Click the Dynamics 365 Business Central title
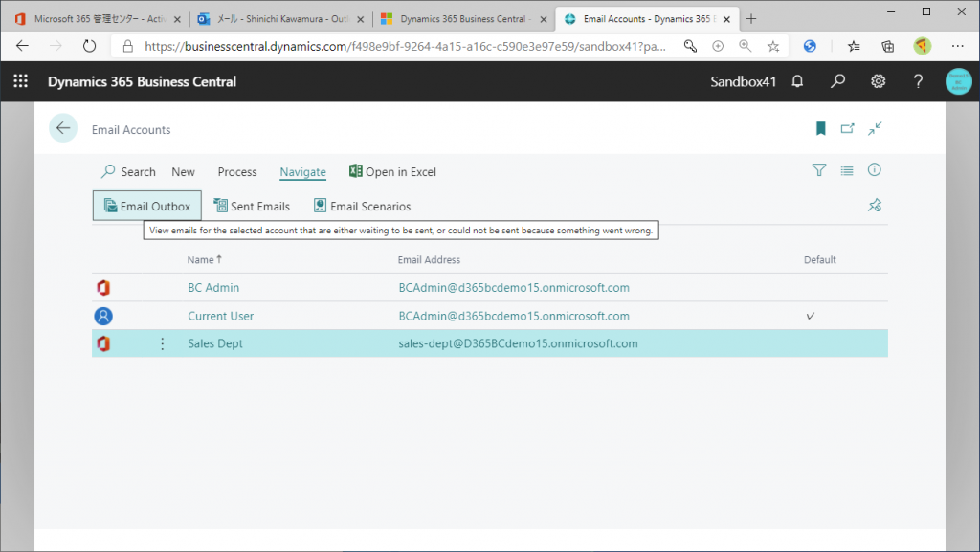980x552 pixels. pos(142,82)
